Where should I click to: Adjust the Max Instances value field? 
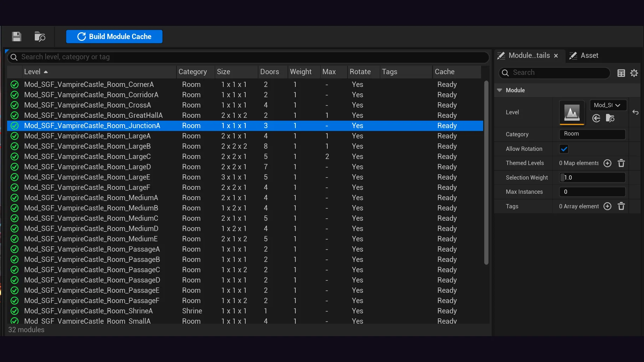tap(592, 192)
